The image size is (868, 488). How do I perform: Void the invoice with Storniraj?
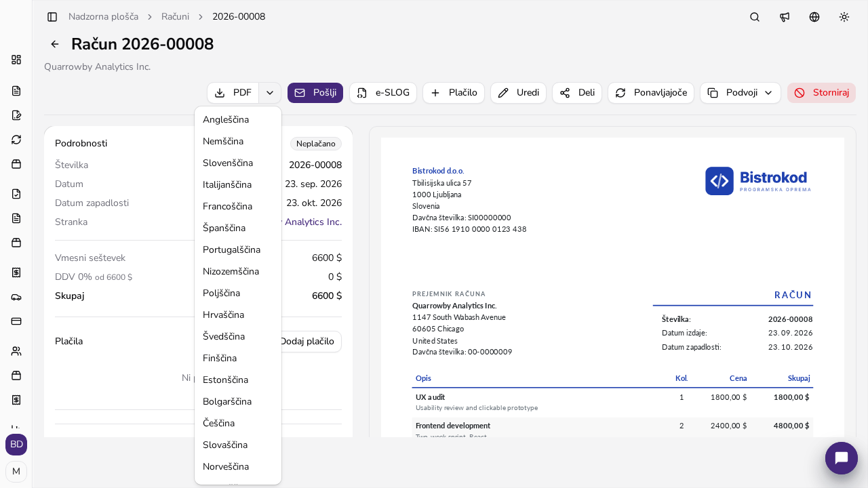821,93
